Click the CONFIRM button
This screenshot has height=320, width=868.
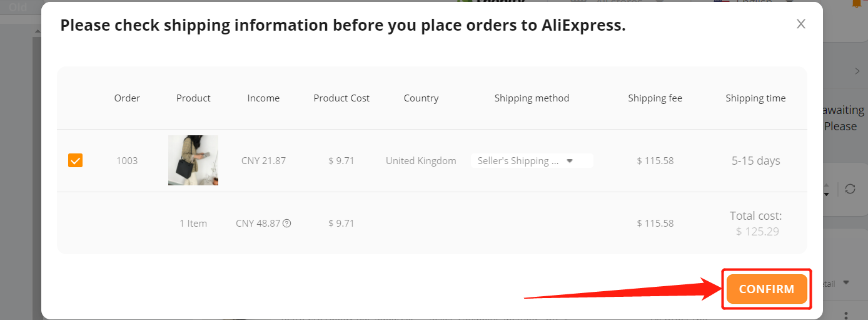[767, 289]
